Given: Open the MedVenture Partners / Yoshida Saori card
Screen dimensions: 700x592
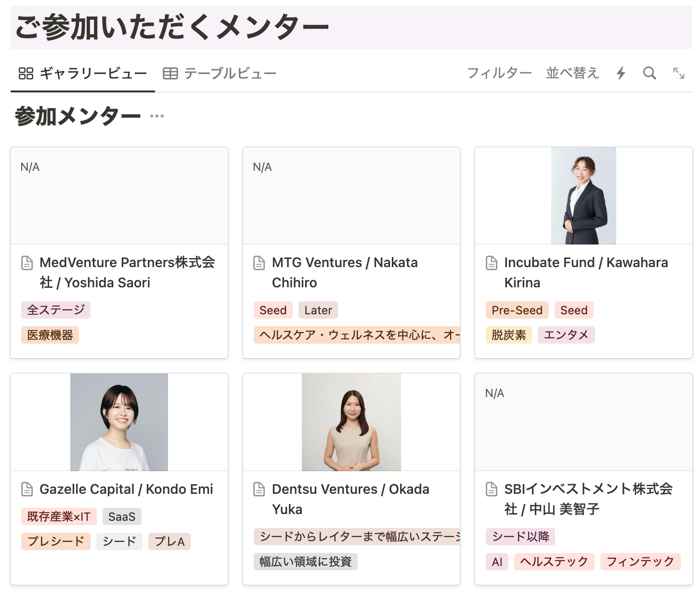Looking at the screenshot, I should (119, 253).
